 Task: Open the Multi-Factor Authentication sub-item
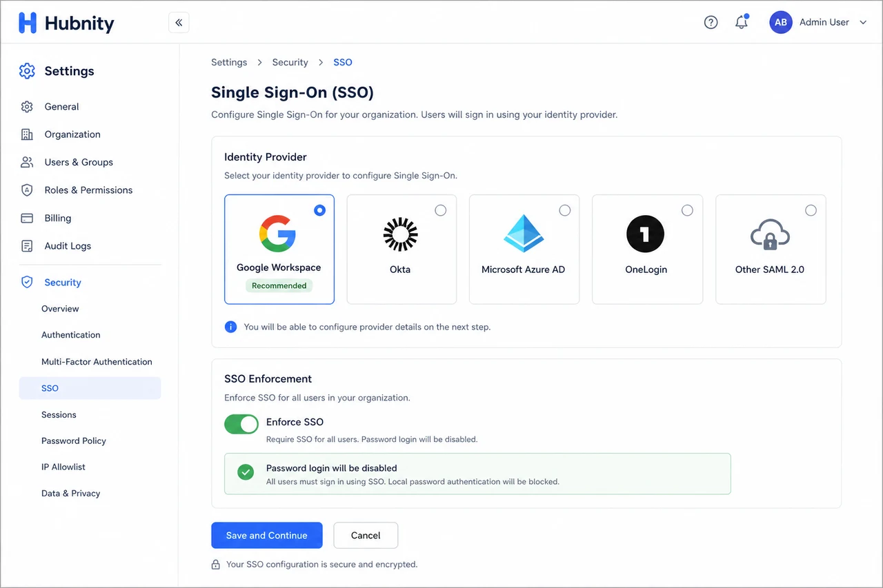[97, 362]
